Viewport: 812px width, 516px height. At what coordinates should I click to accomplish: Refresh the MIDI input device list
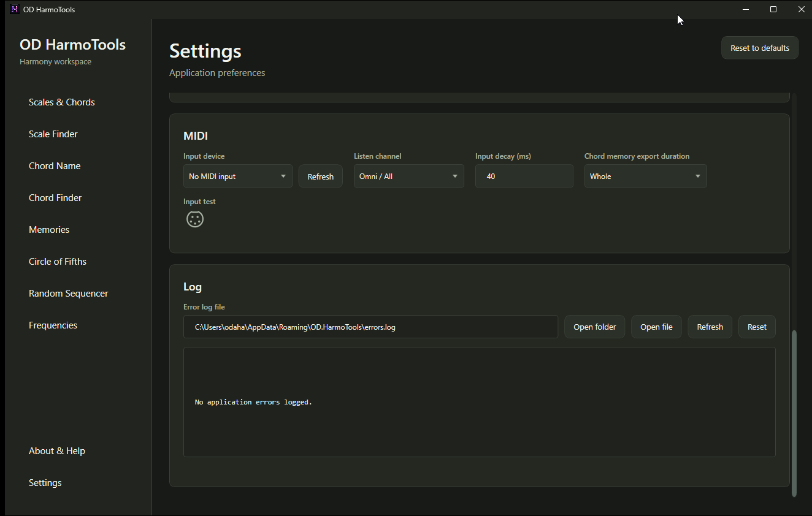click(x=321, y=176)
